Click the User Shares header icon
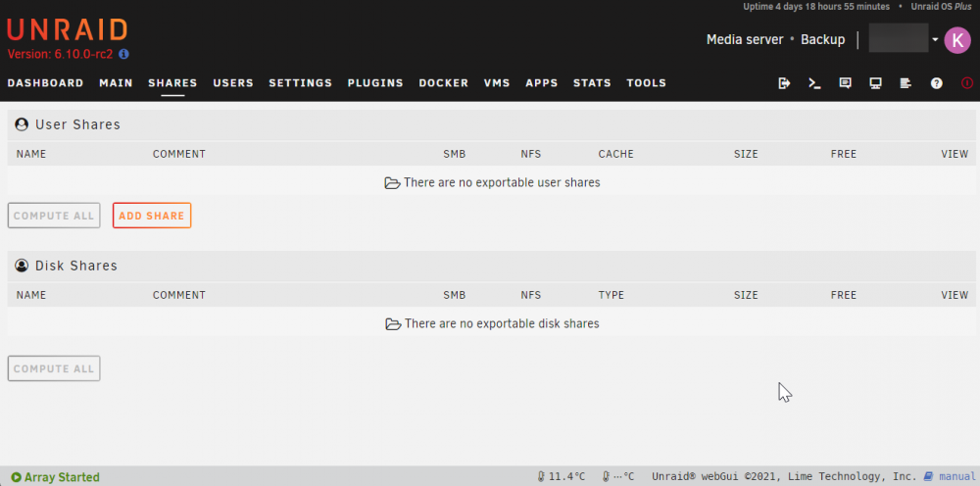The width and height of the screenshot is (980, 486). point(22,124)
